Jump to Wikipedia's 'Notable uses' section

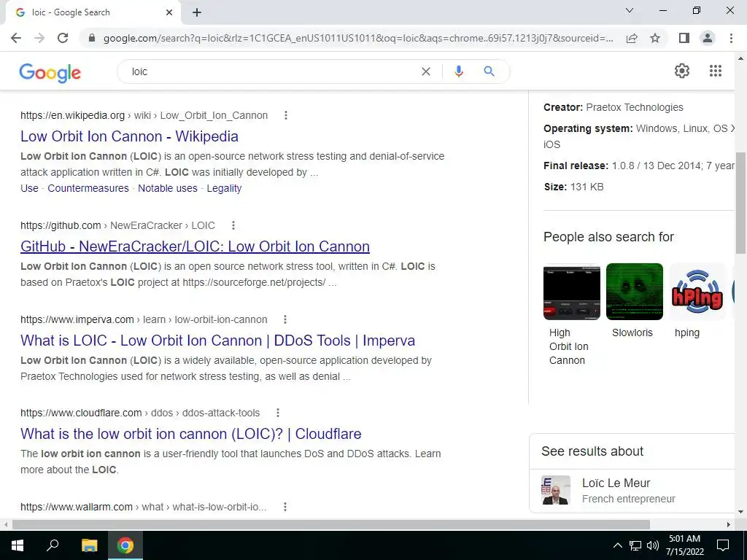pyautogui.click(x=168, y=188)
